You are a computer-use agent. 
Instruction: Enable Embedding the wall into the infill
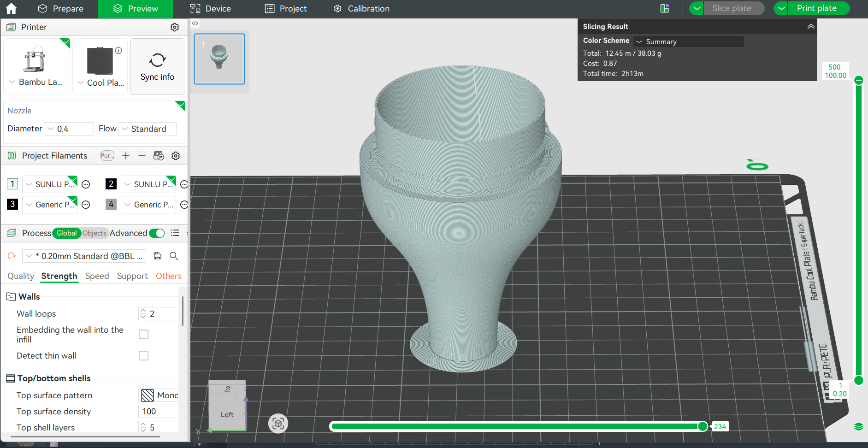[144, 335]
